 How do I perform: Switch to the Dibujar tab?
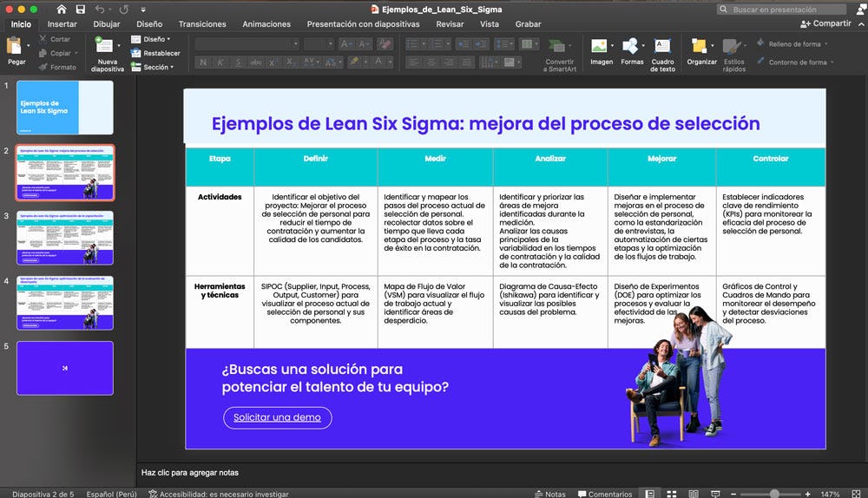[106, 24]
